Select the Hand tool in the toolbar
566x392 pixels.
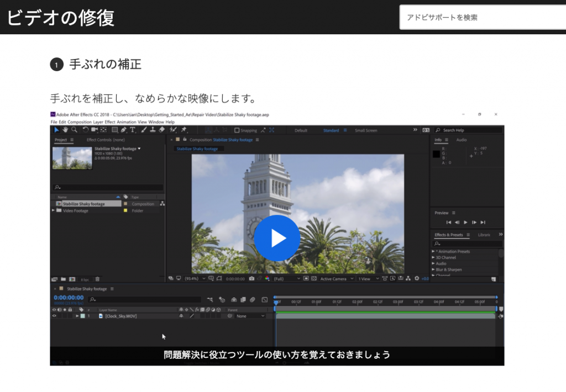[x=65, y=130]
